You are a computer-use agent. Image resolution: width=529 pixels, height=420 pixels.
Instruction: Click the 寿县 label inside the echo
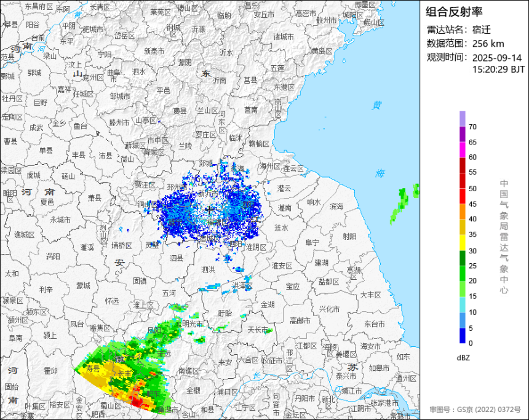pyautogui.click(x=93, y=368)
